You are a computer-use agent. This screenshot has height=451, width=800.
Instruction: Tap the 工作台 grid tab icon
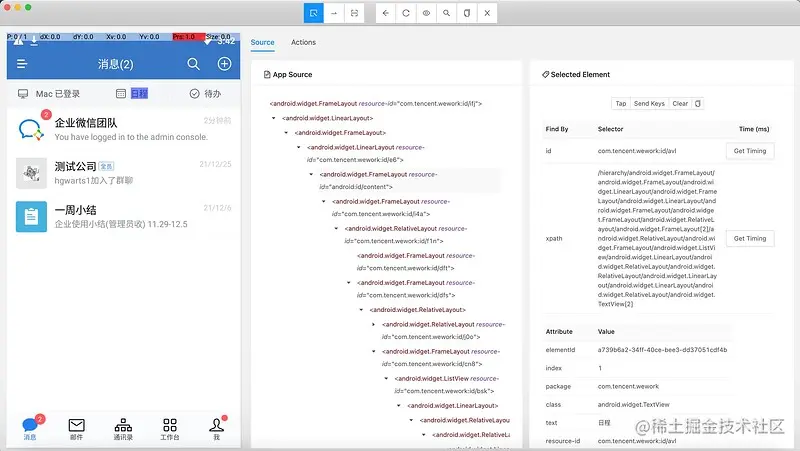170,424
